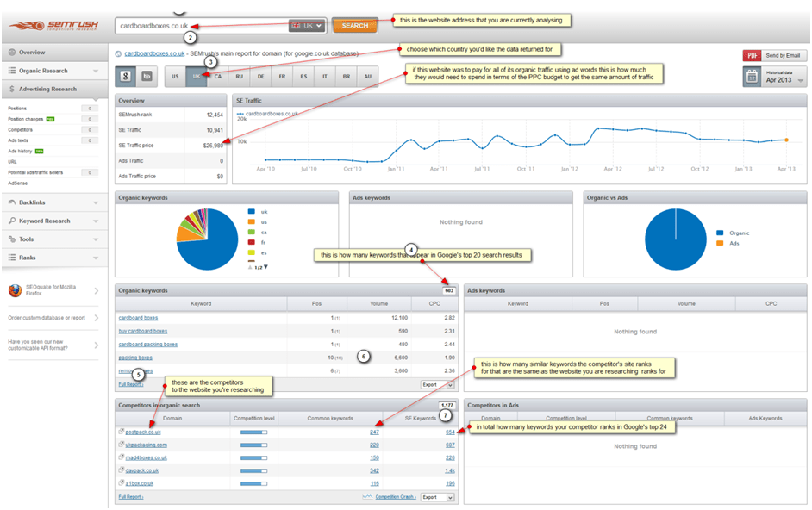812x510 pixels.
Task: Click the orange 'us' legend swatch
Action: pos(251,221)
